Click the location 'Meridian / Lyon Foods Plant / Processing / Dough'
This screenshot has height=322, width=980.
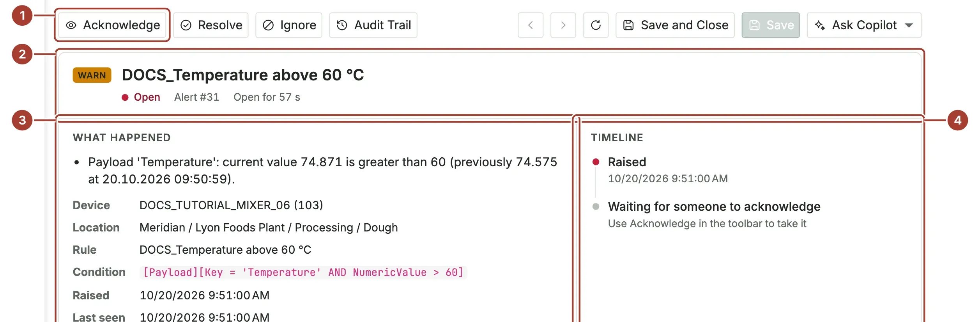269,227
